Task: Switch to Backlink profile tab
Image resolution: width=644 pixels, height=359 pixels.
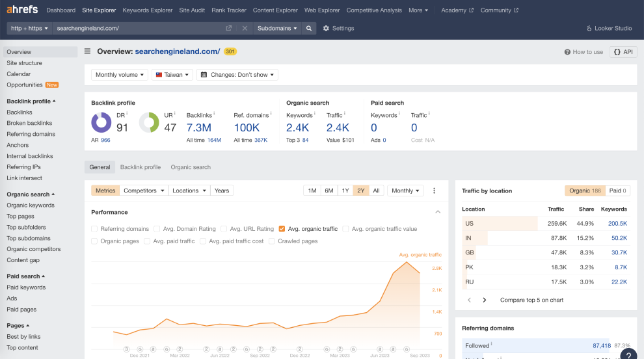Action: coord(141,167)
